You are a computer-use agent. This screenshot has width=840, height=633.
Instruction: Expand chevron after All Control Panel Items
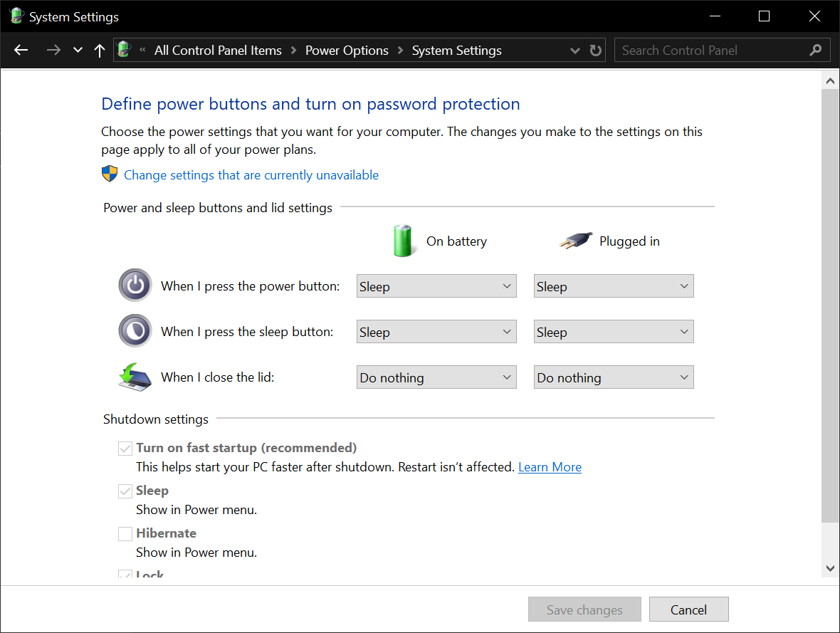[293, 51]
